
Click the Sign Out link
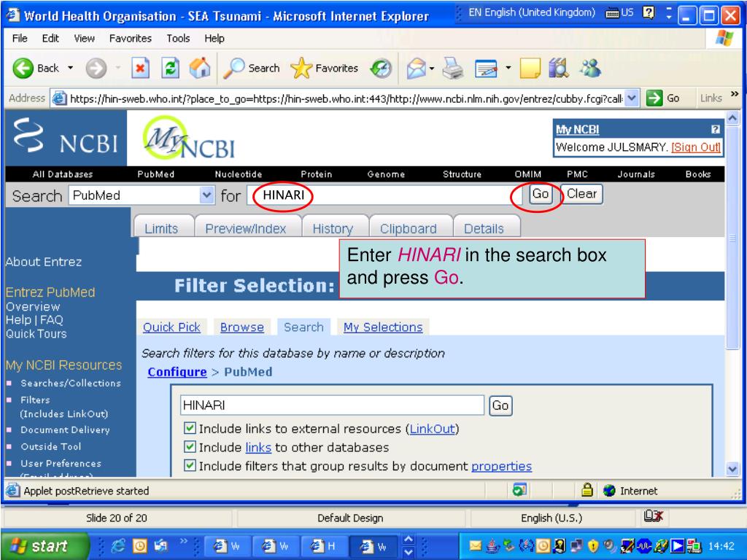pyautogui.click(x=696, y=147)
